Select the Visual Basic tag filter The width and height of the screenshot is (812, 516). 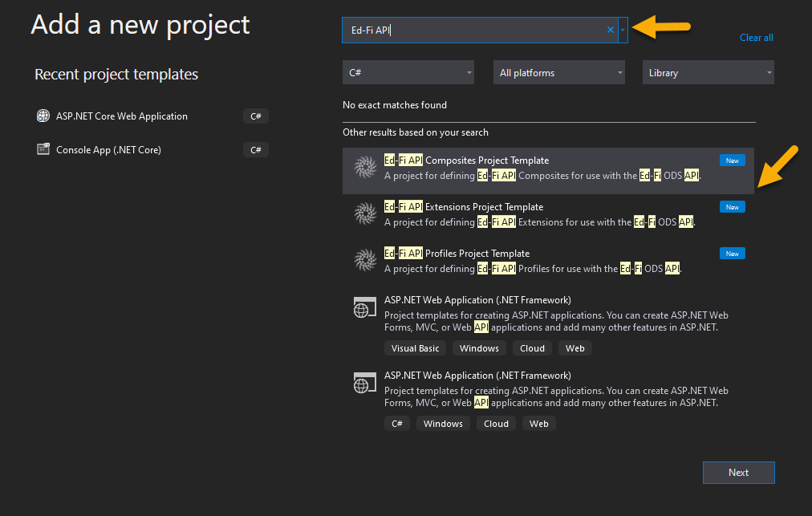click(415, 348)
